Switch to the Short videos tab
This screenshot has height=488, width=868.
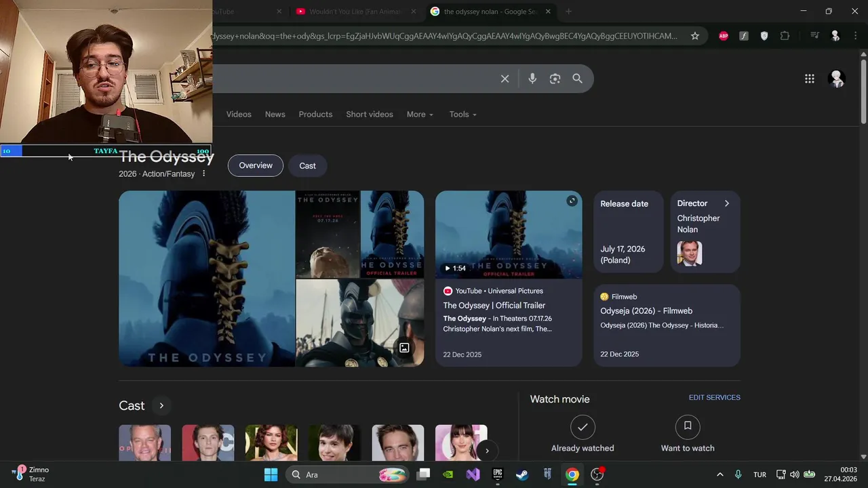[370, 115]
